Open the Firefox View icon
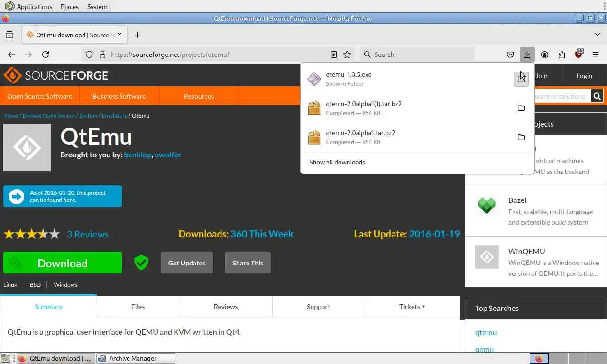The image size is (607, 364). click(9, 35)
